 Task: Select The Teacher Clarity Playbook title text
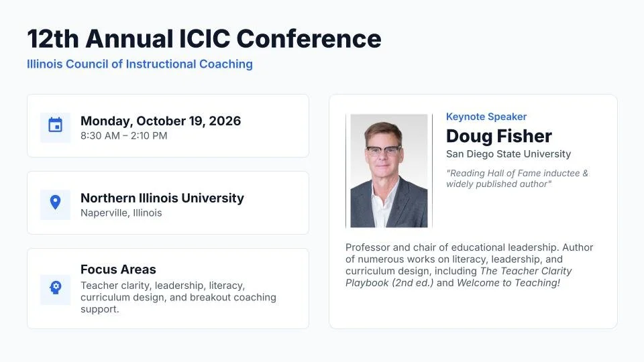click(x=459, y=277)
